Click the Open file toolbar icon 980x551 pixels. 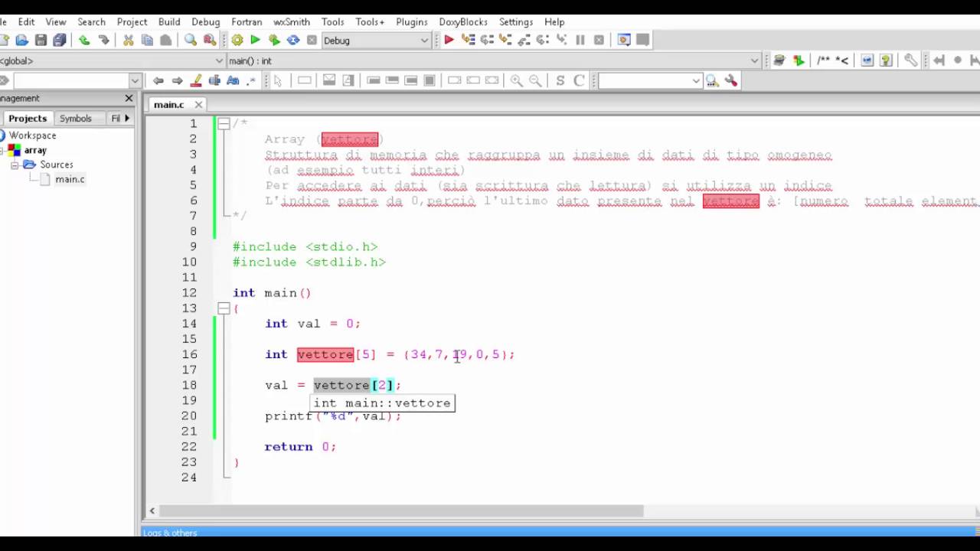click(21, 41)
